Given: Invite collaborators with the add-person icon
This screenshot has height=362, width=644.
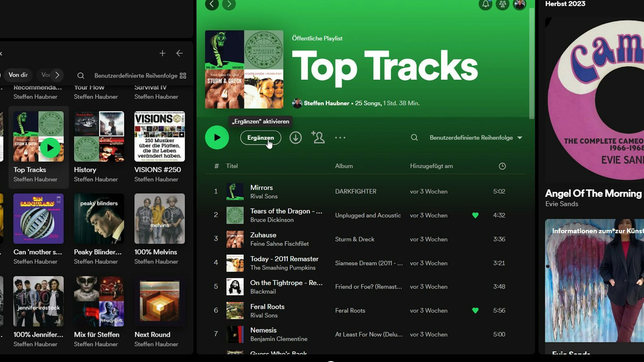Looking at the screenshot, I should coord(318,137).
